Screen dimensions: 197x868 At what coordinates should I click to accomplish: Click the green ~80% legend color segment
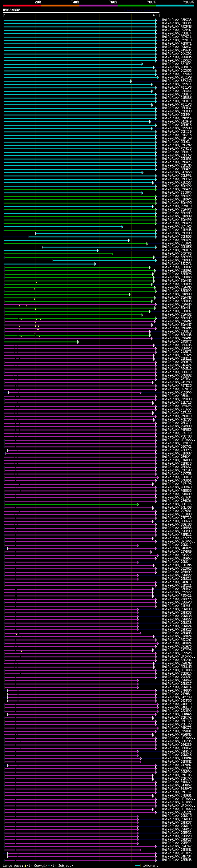tap(137, 6)
